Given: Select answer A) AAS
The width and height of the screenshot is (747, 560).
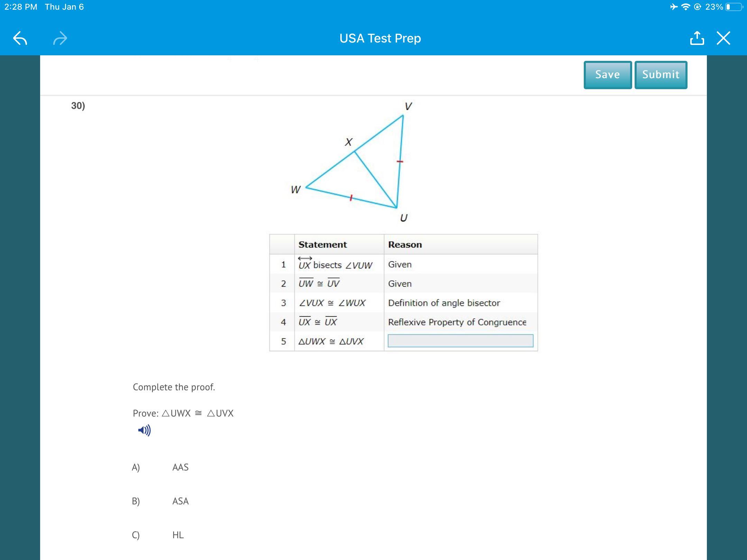Looking at the screenshot, I should (x=180, y=467).
